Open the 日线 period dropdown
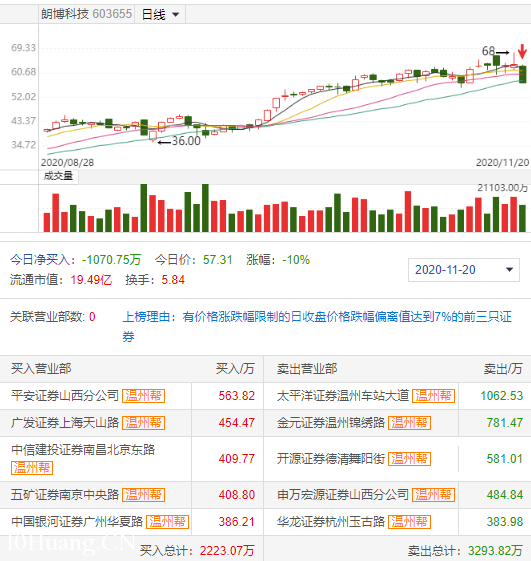531x561 pixels. click(x=160, y=14)
